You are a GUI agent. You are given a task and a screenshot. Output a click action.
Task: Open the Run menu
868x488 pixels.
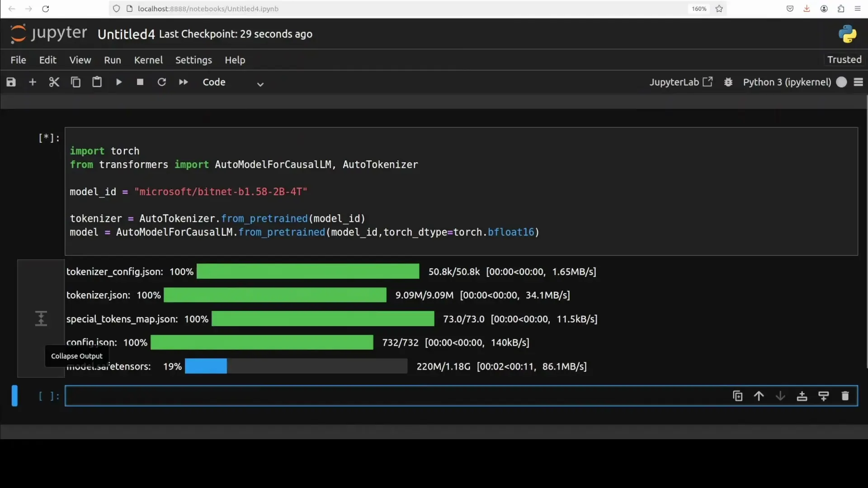(x=113, y=60)
